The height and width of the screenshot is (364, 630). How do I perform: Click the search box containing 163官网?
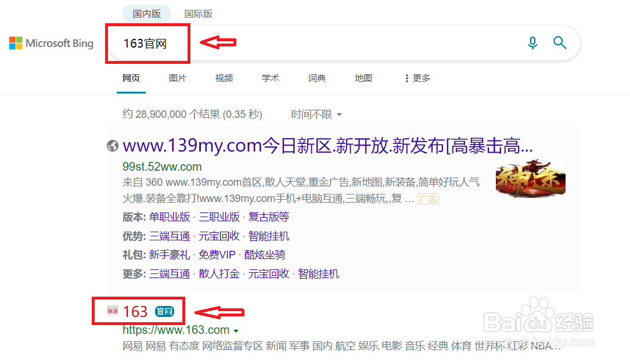point(344,43)
